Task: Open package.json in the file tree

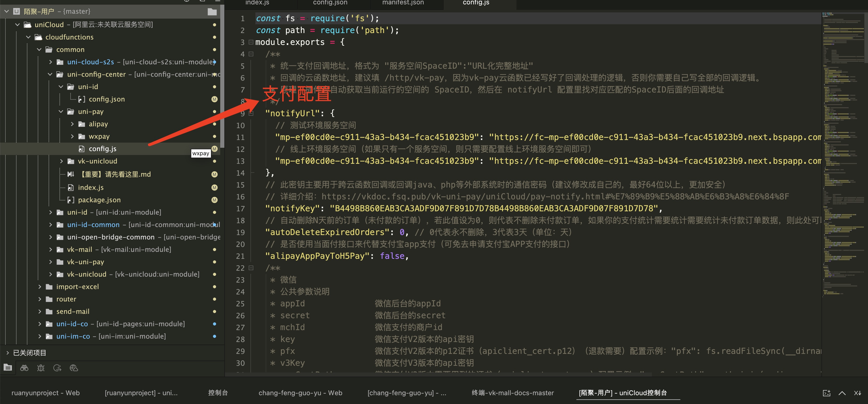Action: [x=99, y=200]
